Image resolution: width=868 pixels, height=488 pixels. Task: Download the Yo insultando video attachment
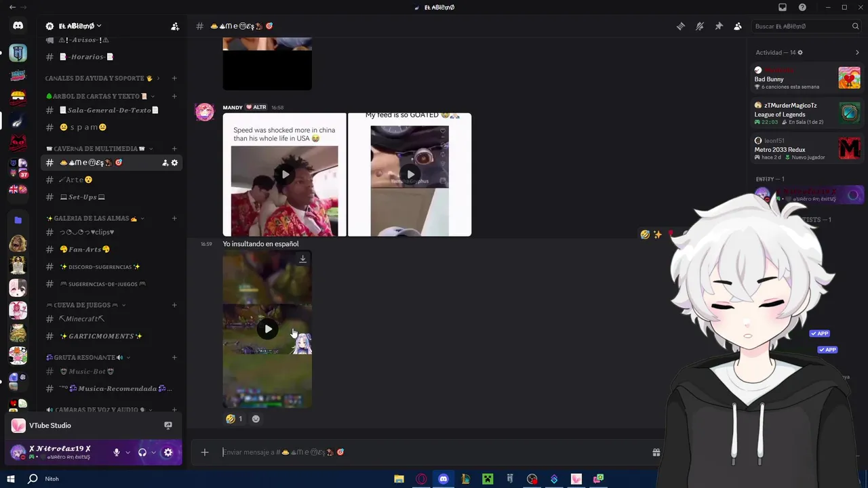pos(303,259)
